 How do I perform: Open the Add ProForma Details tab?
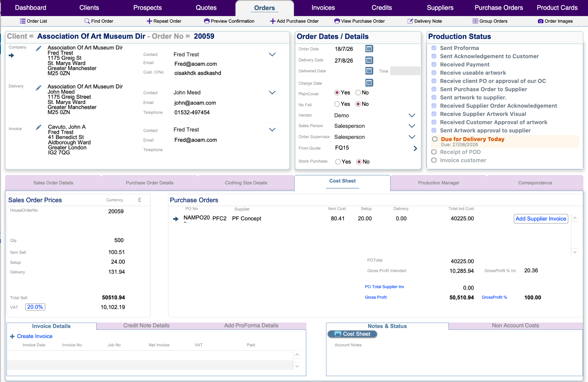[251, 326]
